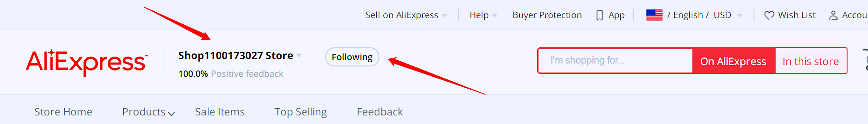Expand the Products menu chevron
This screenshot has width=868, height=124.
pyautogui.click(x=171, y=113)
